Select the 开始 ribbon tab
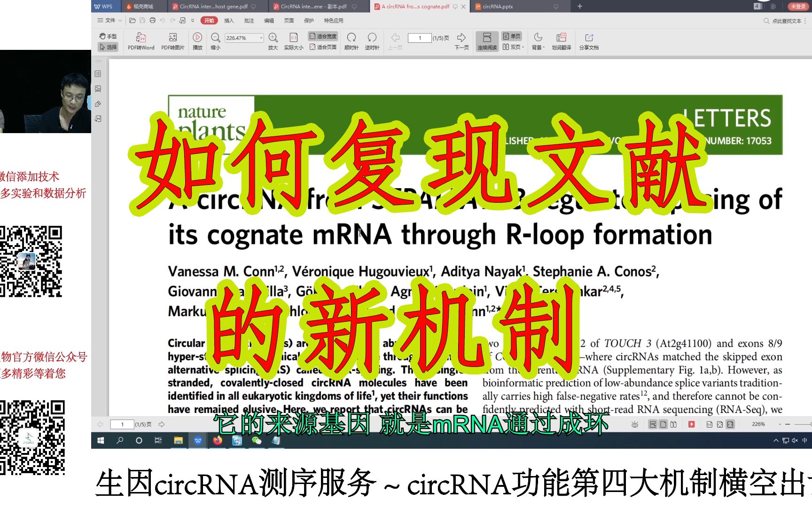 point(209,20)
